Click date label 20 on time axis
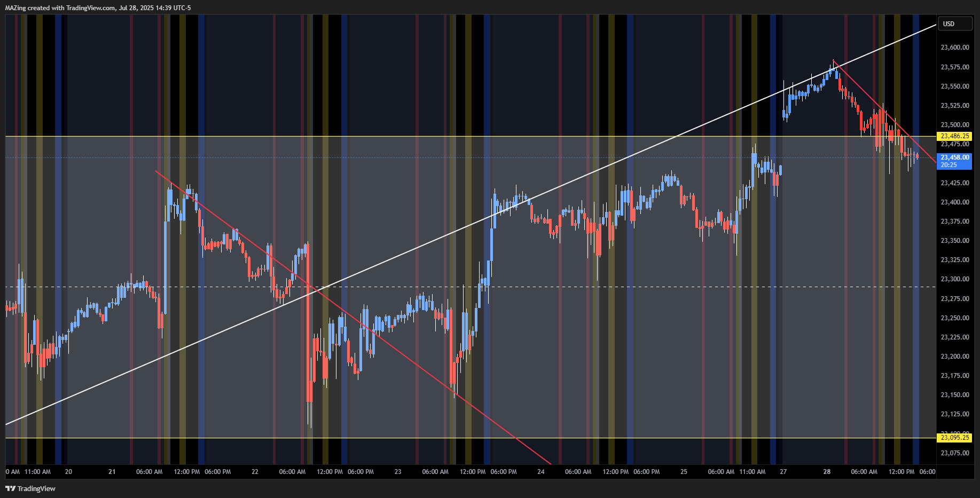 tap(68, 472)
